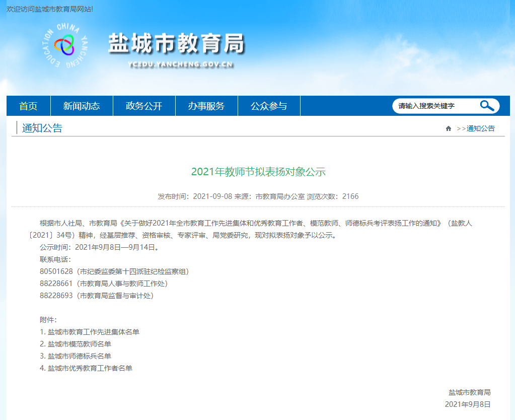Viewport: 515px width, 420px height.
Task: Click the home icon in breadcrumb
Action: click(x=449, y=128)
